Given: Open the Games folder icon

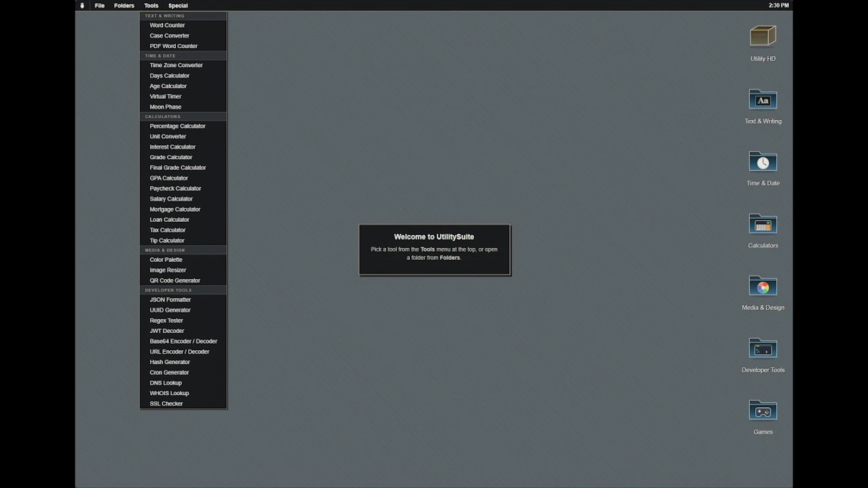Looking at the screenshot, I should 763,410.
